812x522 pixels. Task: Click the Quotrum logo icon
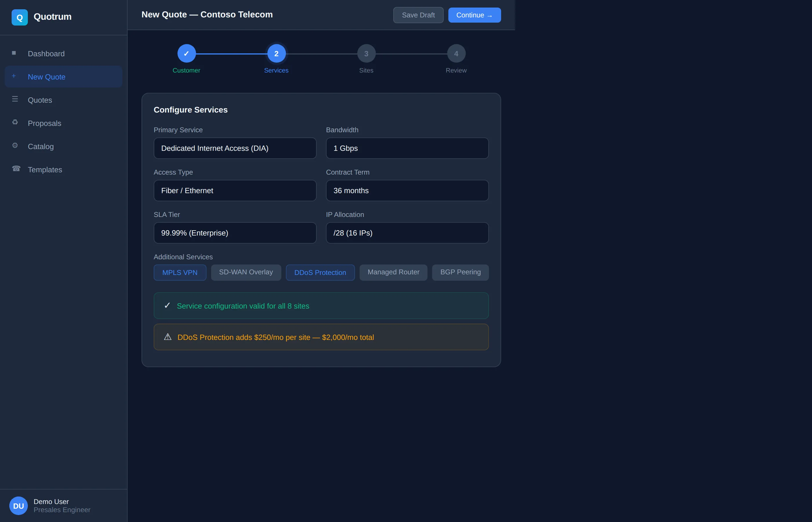point(20,17)
